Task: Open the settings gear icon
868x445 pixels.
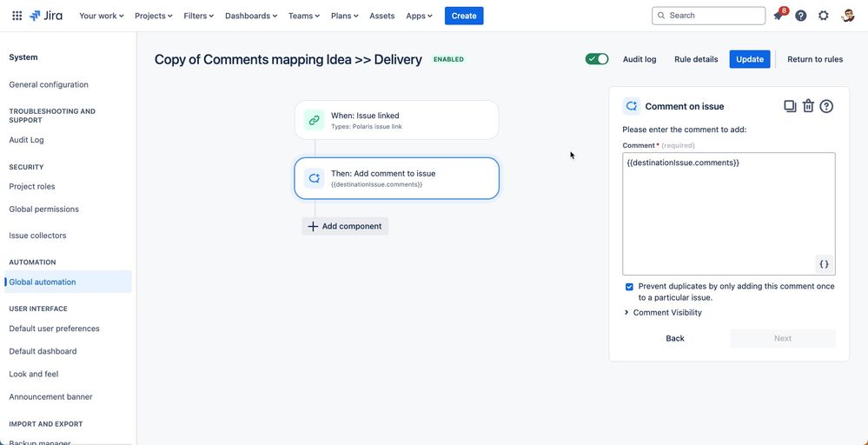Action: click(x=823, y=16)
